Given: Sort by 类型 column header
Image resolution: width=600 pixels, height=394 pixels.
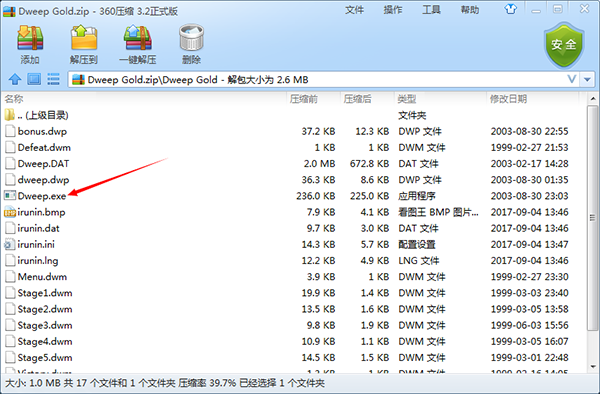Looking at the screenshot, I should tap(407, 99).
